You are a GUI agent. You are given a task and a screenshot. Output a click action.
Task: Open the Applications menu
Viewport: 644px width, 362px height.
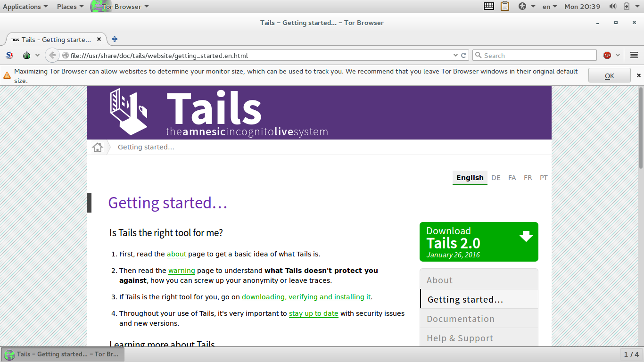25,7
